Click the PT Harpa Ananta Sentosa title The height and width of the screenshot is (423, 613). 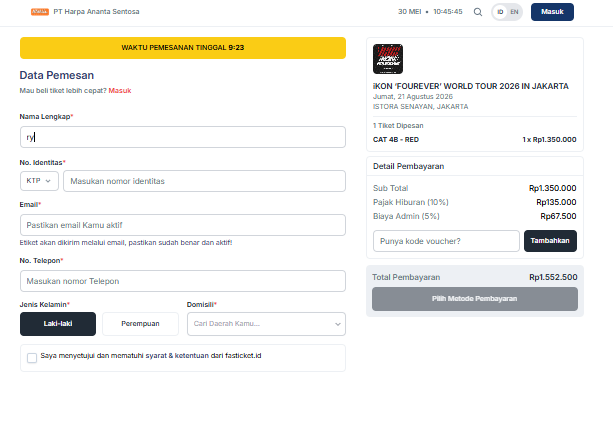96,12
